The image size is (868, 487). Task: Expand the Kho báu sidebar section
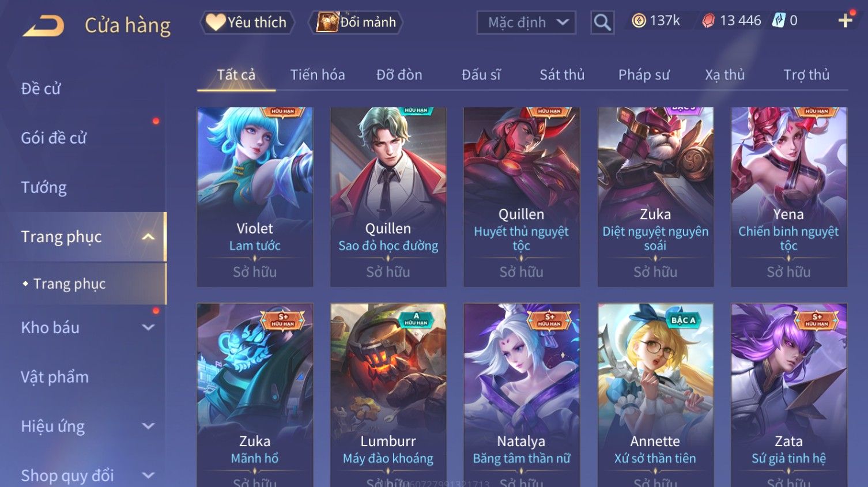click(148, 327)
